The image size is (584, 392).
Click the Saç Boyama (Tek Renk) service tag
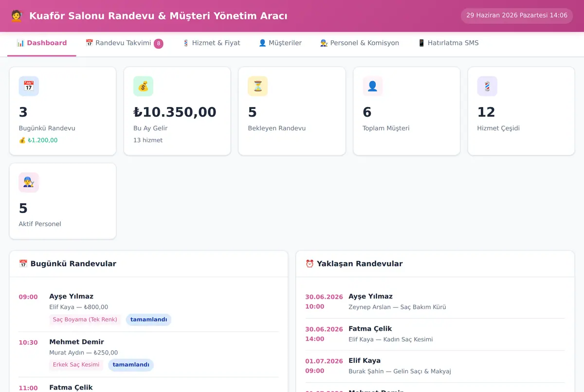pos(85,320)
